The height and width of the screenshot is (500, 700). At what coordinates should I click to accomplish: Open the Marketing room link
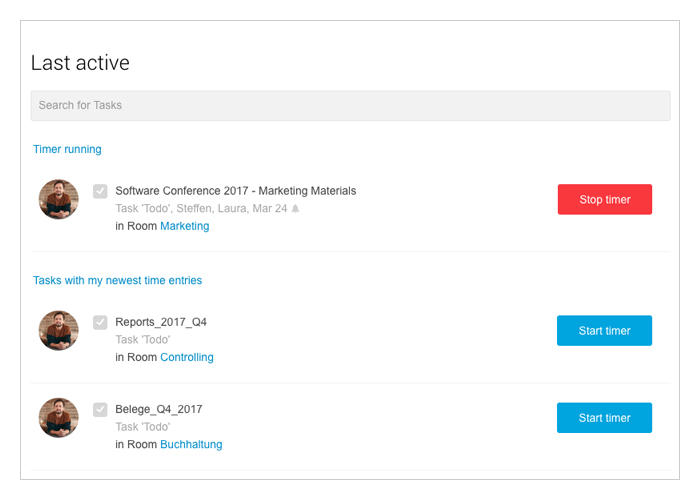[x=184, y=226]
